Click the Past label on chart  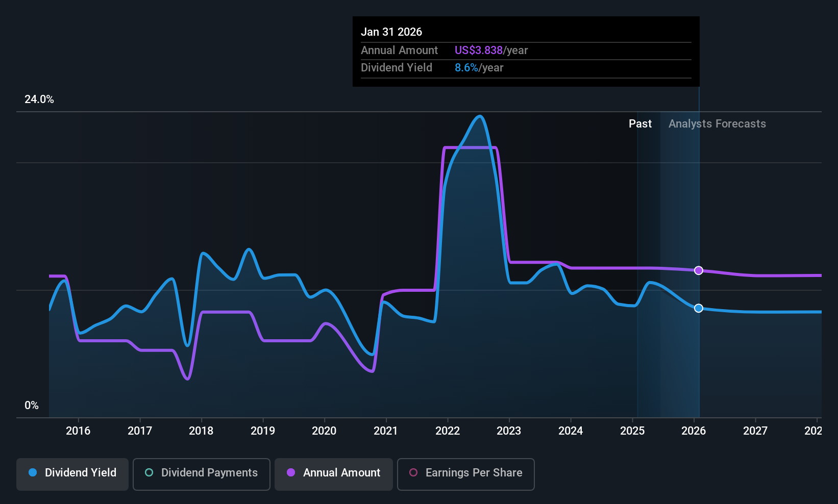pyautogui.click(x=640, y=124)
